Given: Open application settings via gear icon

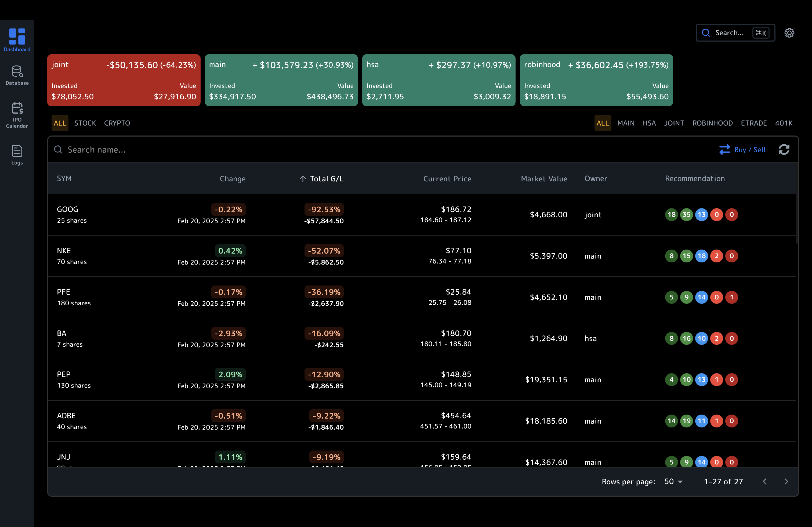Looking at the screenshot, I should pos(789,32).
